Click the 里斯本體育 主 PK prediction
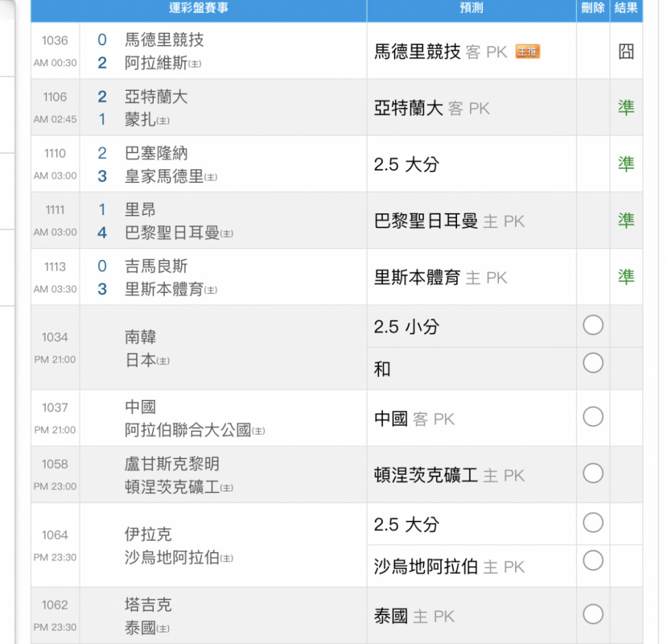Screen dimensions: 667x644 coord(440,278)
